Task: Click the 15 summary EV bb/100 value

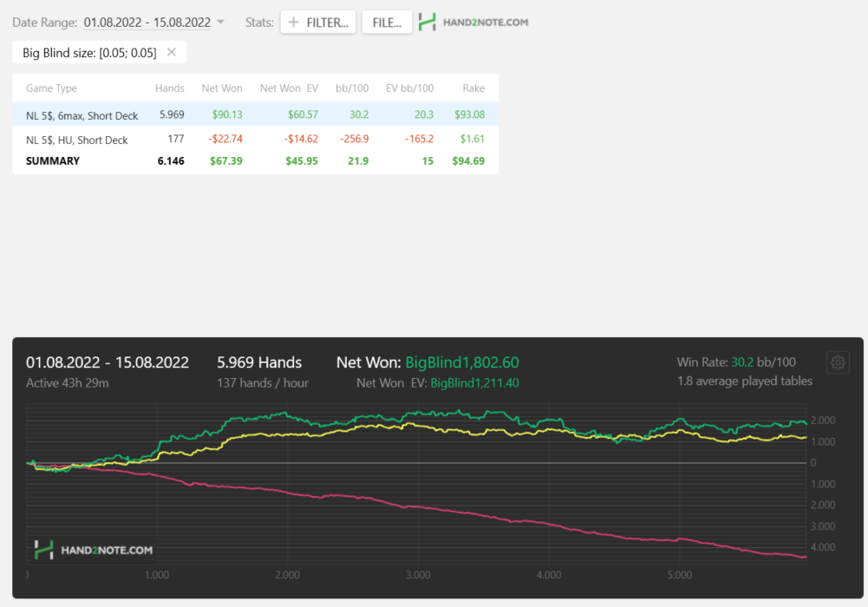Action: [427, 161]
